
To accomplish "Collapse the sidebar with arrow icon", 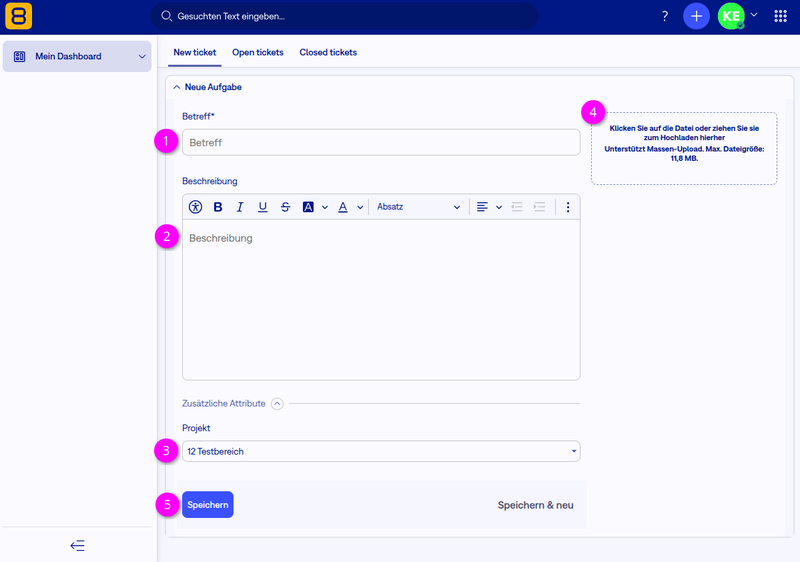I will pyautogui.click(x=78, y=546).
